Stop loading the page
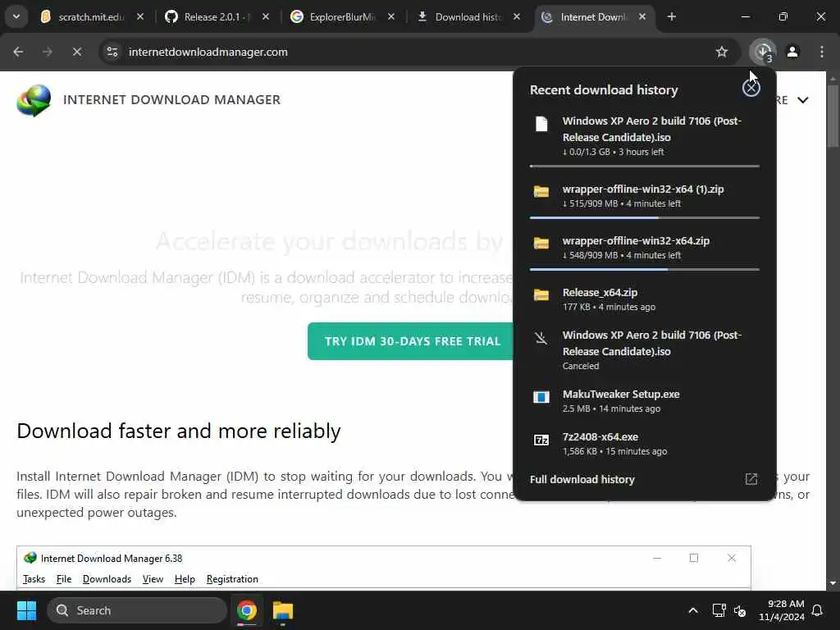This screenshot has height=630, width=840. click(x=76, y=52)
